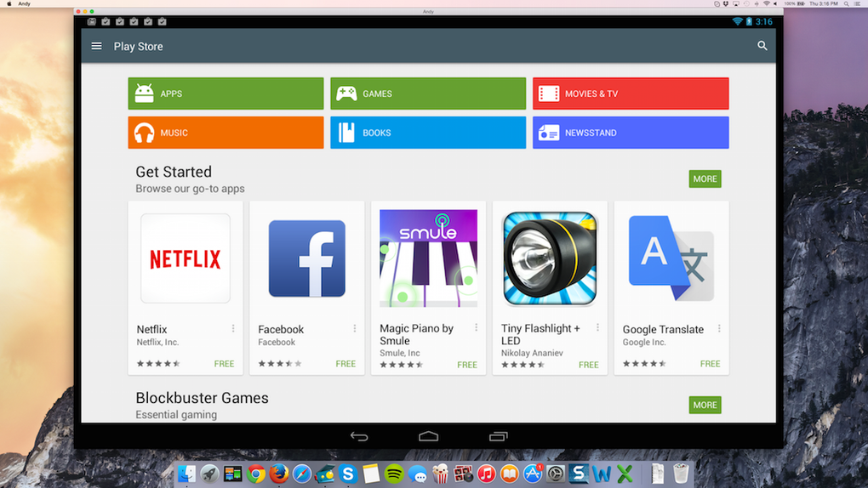Tap the Android back navigation button
Viewport: 868px width, 488px height.
(359, 436)
